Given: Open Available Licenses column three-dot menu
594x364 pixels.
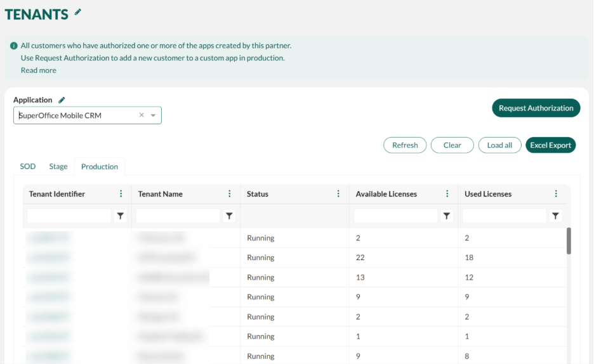Looking at the screenshot, I should 447,194.
